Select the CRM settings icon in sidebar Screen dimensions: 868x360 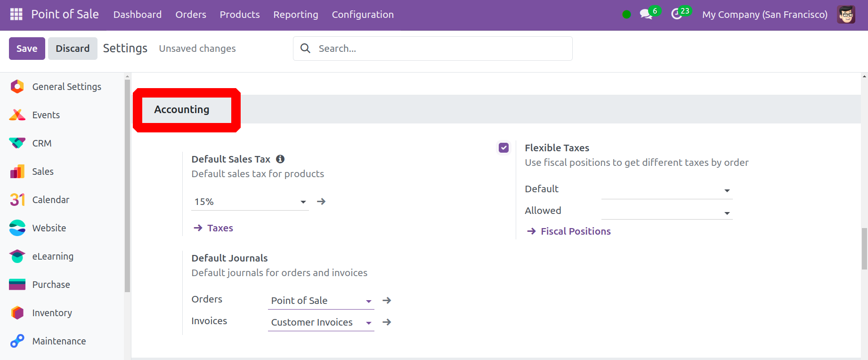[17, 143]
